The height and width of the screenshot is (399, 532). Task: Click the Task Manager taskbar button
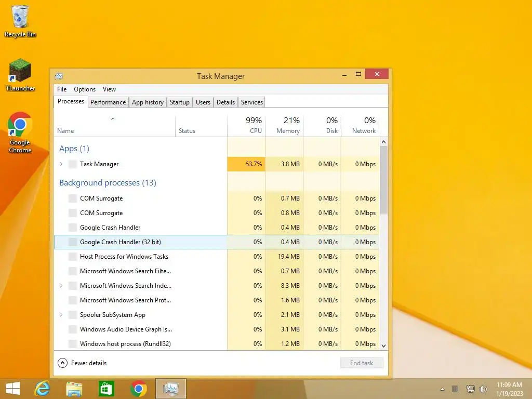(170, 389)
